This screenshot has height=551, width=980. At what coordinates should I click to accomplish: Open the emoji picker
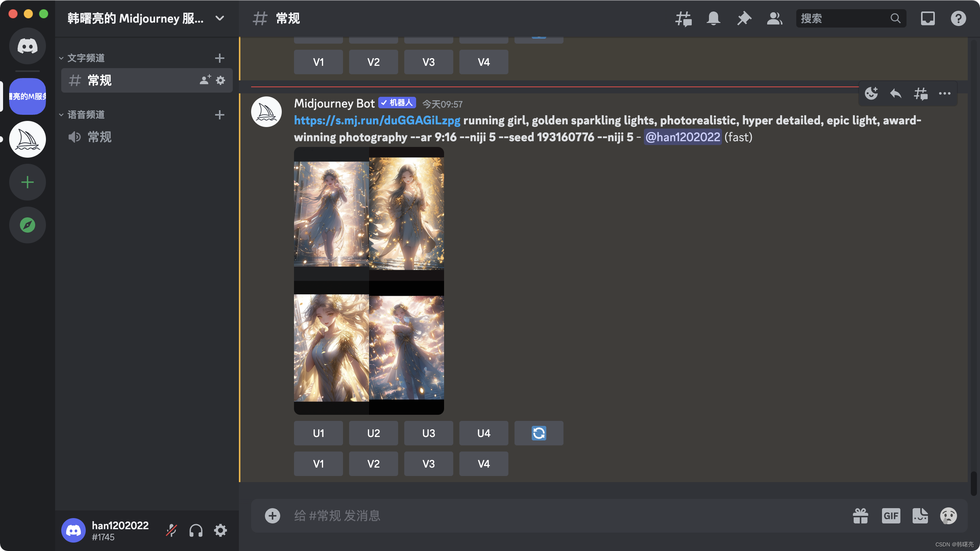(949, 516)
